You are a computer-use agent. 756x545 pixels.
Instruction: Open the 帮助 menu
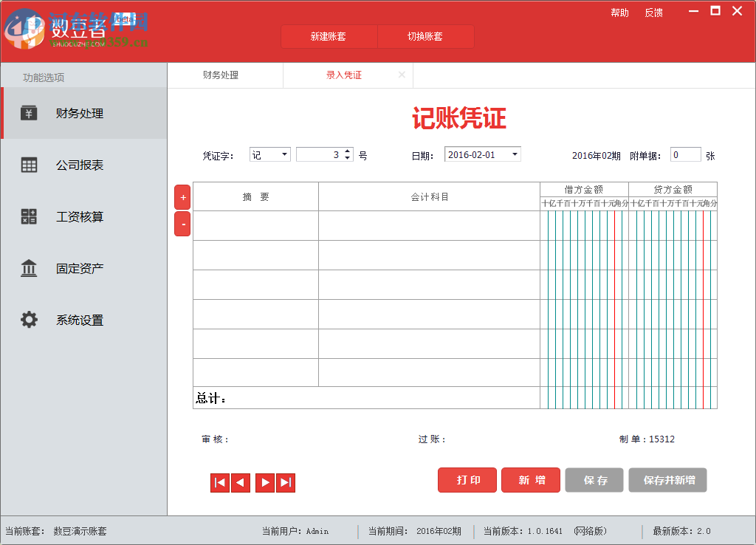[620, 12]
